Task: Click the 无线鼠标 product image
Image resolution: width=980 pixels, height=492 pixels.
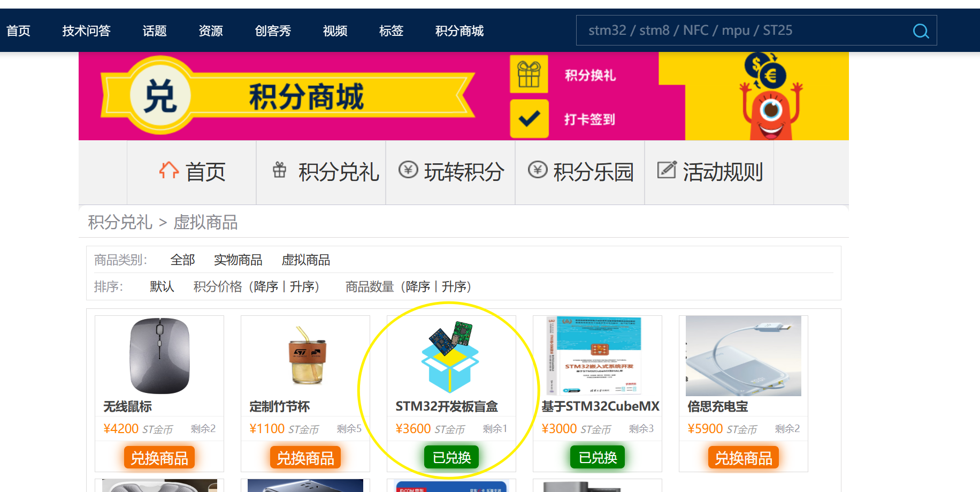Action: pos(159,356)
